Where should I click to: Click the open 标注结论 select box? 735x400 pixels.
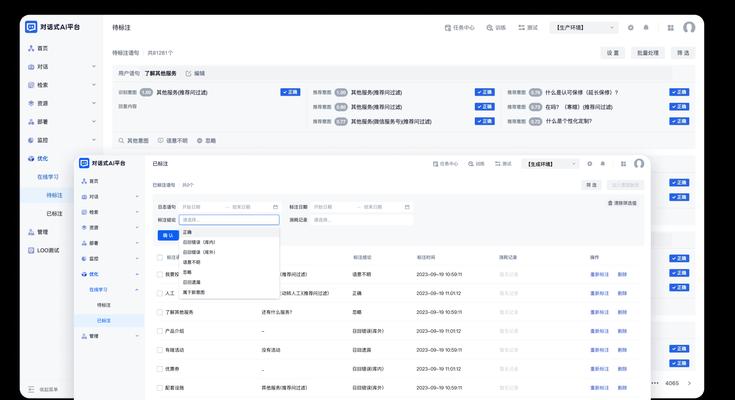(x=229, y=220)
